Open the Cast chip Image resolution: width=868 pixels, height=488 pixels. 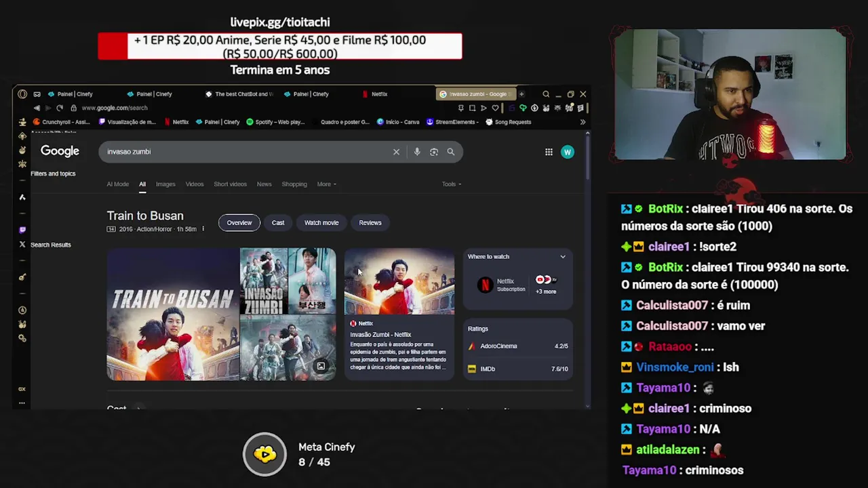[x=278, y=223]
